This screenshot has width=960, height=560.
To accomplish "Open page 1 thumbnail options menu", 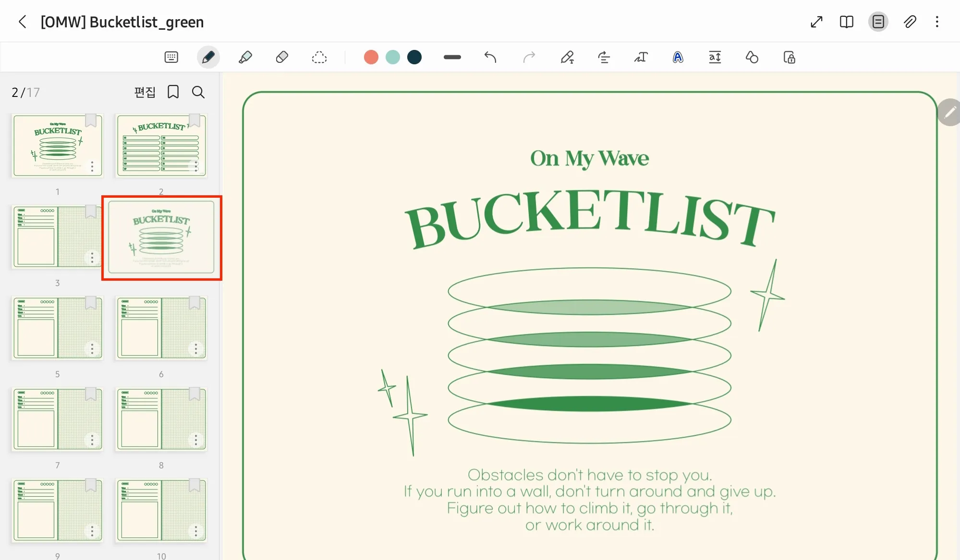I will [x=92, y=167].
